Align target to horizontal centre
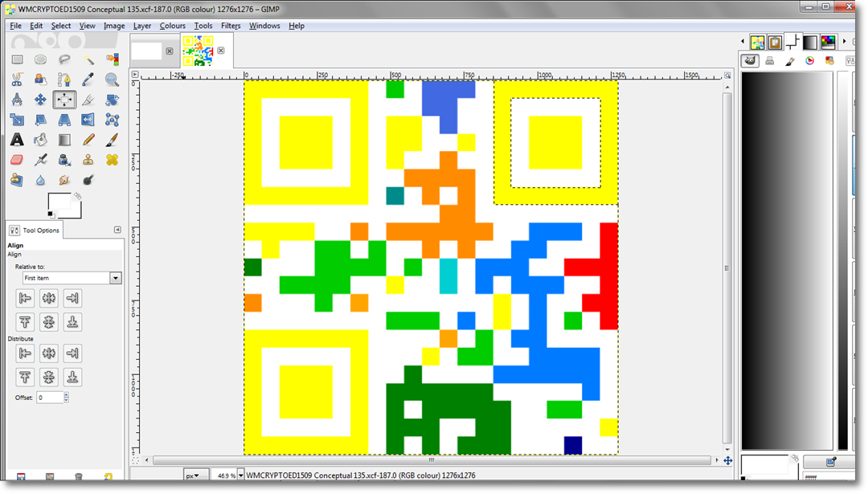Screen dimensions: 868x494 tap(49, 298)
